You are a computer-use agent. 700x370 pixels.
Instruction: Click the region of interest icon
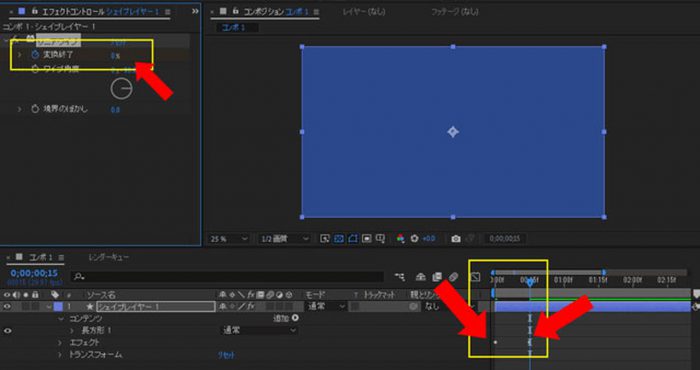point(367,239)
